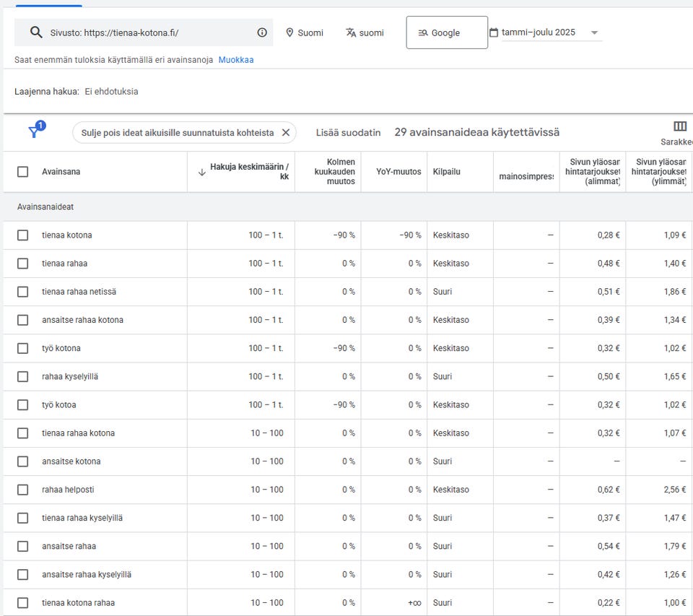Click the Muokkaa link
This screenshot has width=693, height=616.
coord(236,60)
